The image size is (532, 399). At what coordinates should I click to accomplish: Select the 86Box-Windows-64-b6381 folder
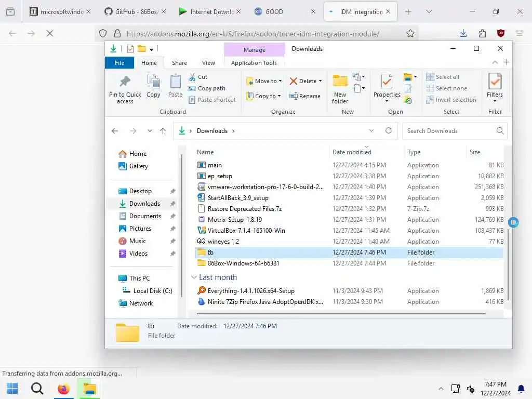[350, 263]
